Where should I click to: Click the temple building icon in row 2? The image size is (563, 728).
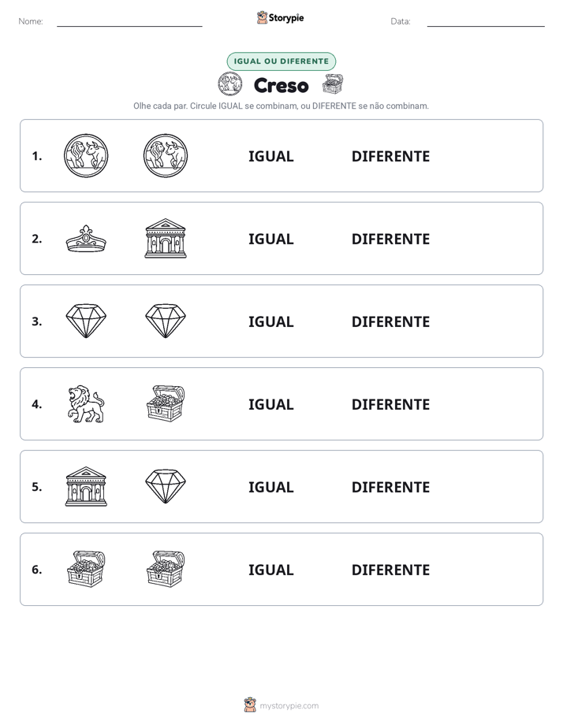click(166, 238)
